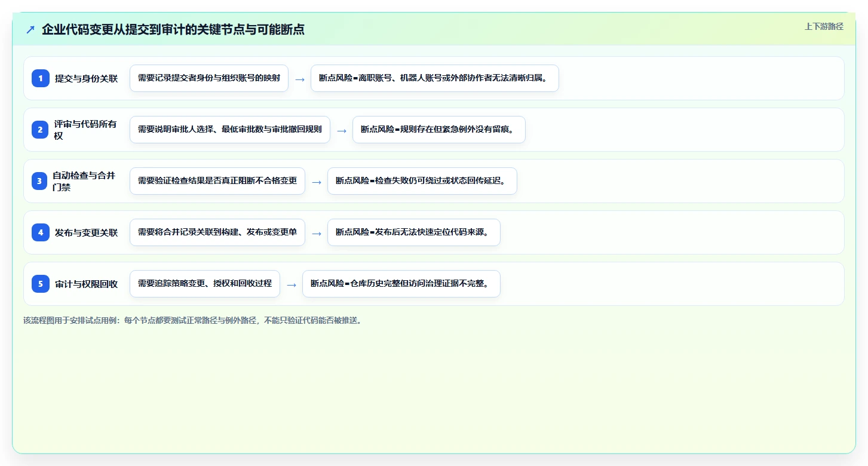Click the title 企业代码变更从提交到审计的关键节点与可能断点
This screenshot has height=466, width=868.
[173, 29]
